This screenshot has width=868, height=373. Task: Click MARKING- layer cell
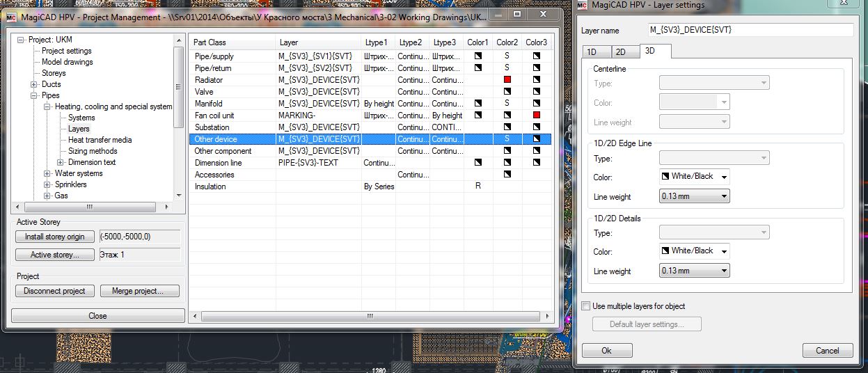click(x=318, y=116)
